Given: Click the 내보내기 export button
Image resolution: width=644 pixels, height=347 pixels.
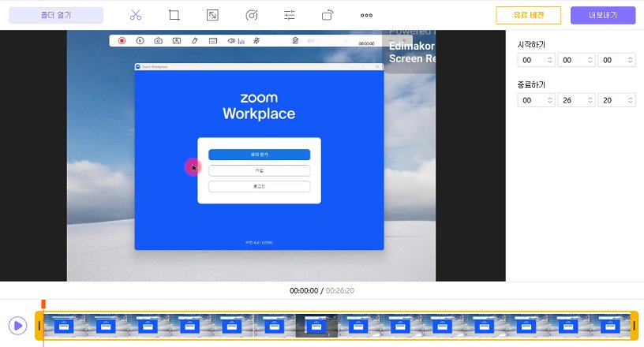Looking at the screenshot, I should click(603, 15).
